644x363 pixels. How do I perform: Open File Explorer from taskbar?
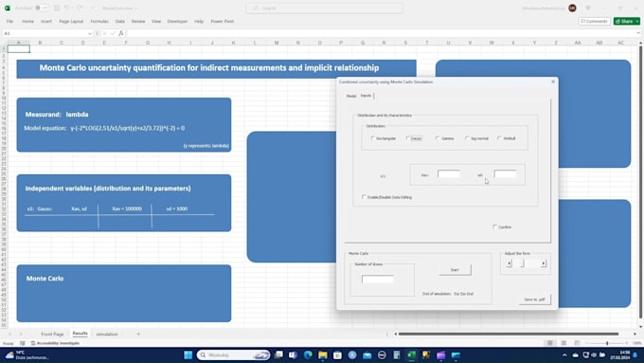point(322,354)
